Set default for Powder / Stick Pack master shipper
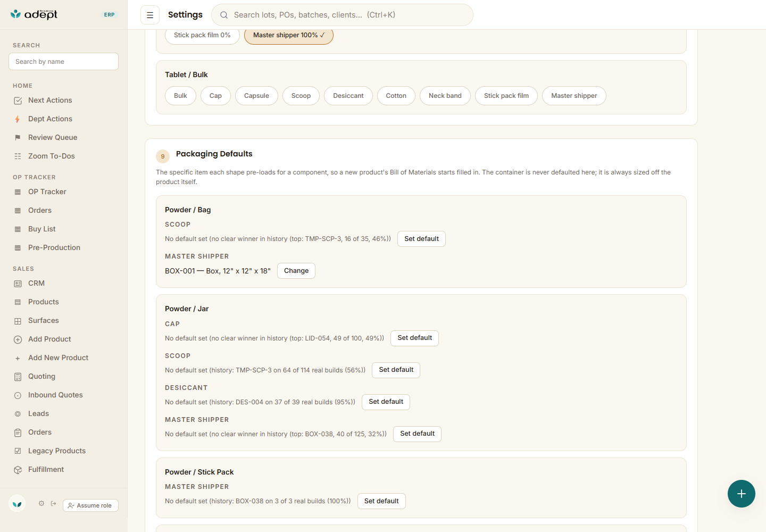Image resolution: width=766 pixels, height=532 pixels. coord(381,501)
